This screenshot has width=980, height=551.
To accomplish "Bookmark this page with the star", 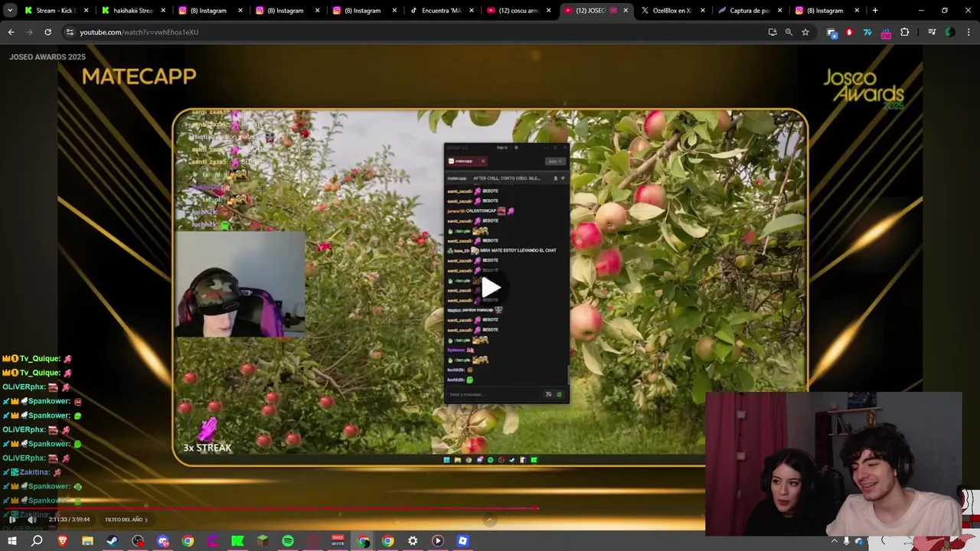I will point(805,32).
